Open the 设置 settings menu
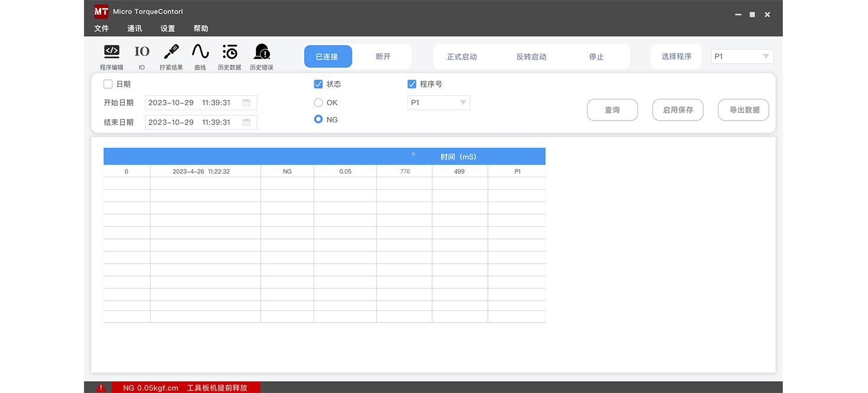868x393 pixels. click(167, 28)
